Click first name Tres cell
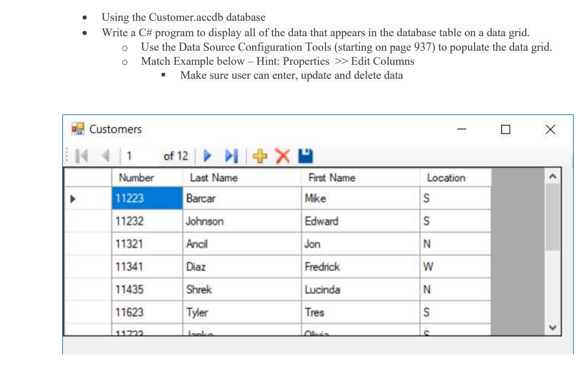Image resolution: width=588 pixels, height=392 pixels. click(361, 312)
